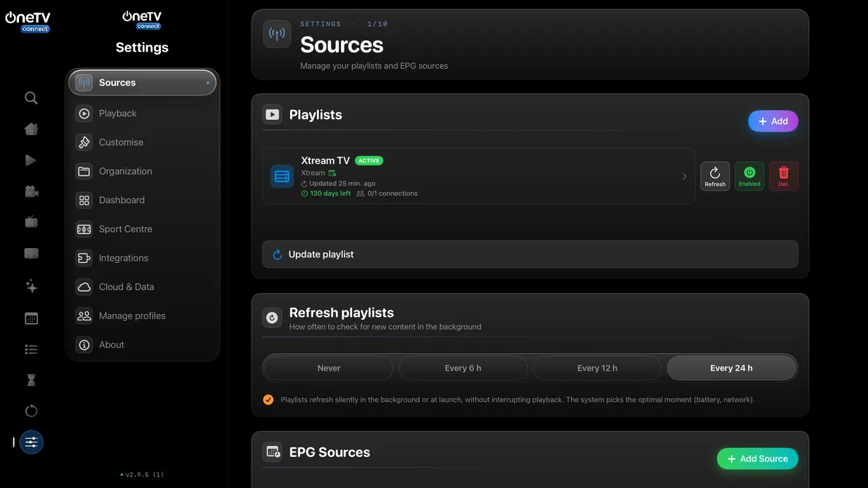Click the ACTIVE status badge

369,161
